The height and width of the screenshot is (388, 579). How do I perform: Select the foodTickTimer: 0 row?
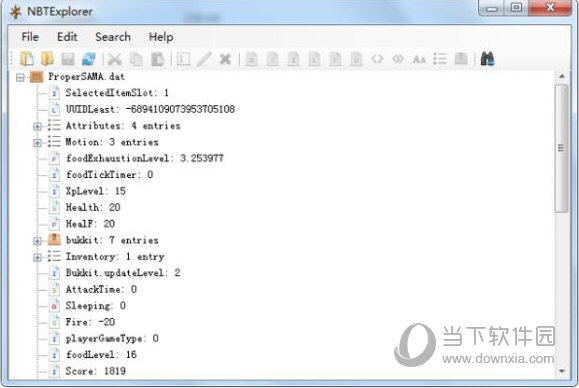tap(109, 175)
